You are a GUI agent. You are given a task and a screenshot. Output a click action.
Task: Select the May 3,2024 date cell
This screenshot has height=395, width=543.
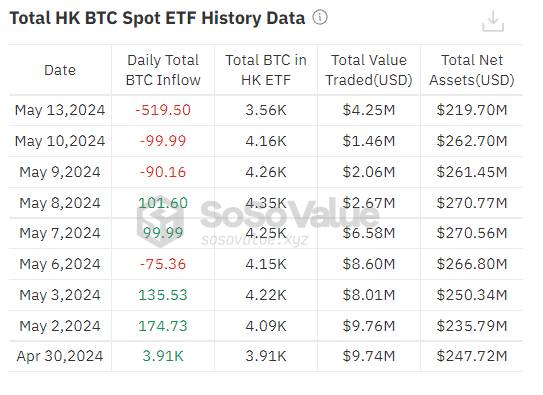tap(60, 295)
